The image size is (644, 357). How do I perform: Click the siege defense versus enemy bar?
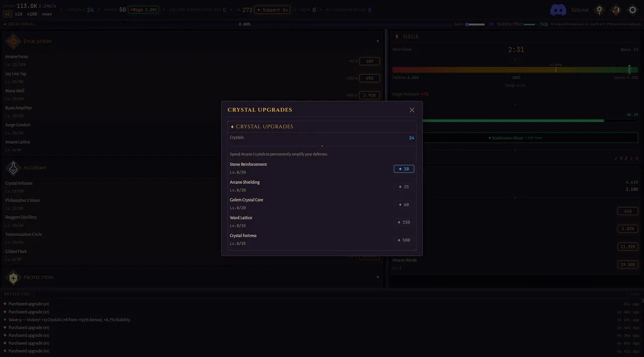515,70
